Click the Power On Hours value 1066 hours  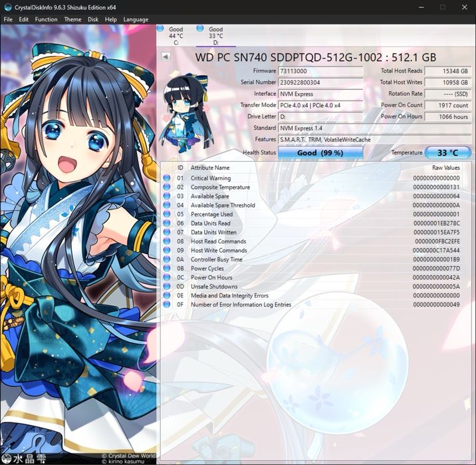coord(448,116)
